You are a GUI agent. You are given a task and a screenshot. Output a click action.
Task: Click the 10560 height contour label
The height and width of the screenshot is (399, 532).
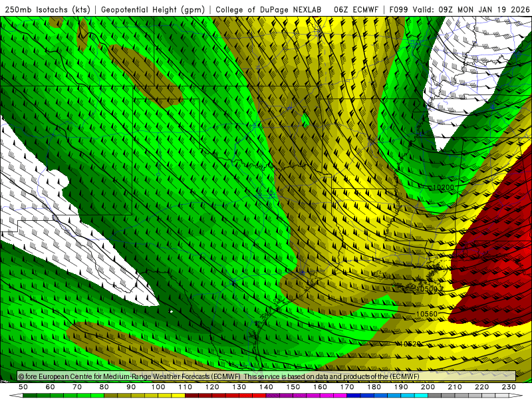coord(427,314)
